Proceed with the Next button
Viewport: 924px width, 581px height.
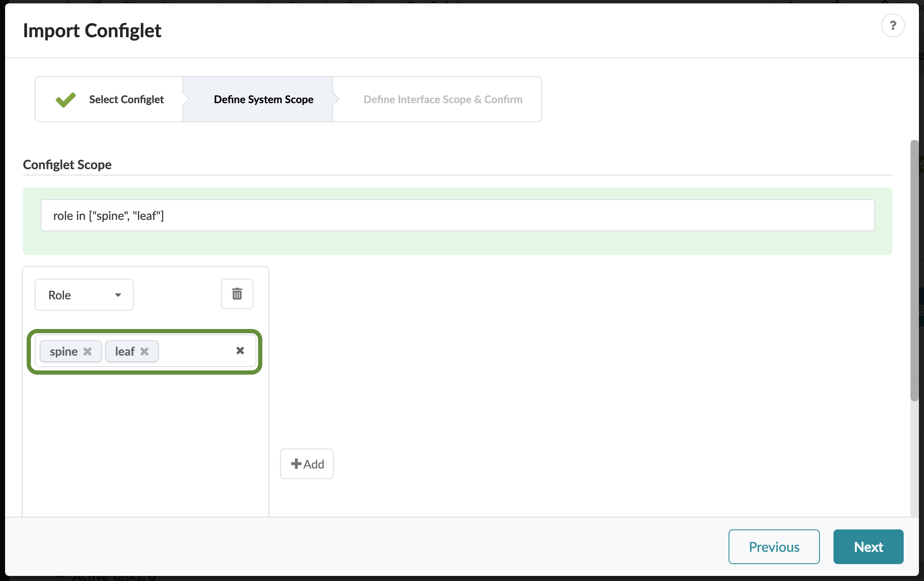pos(868,547)
